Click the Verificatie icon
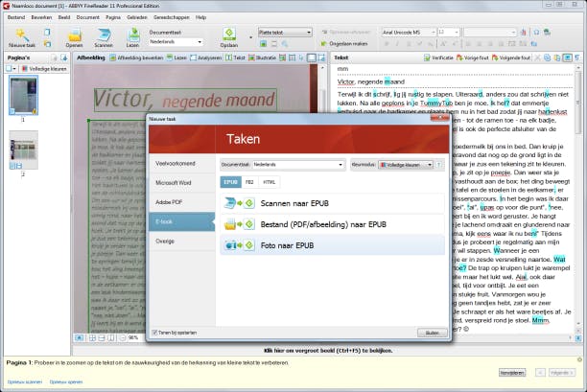Screen dimensions: 587x392 click(427, 58)
